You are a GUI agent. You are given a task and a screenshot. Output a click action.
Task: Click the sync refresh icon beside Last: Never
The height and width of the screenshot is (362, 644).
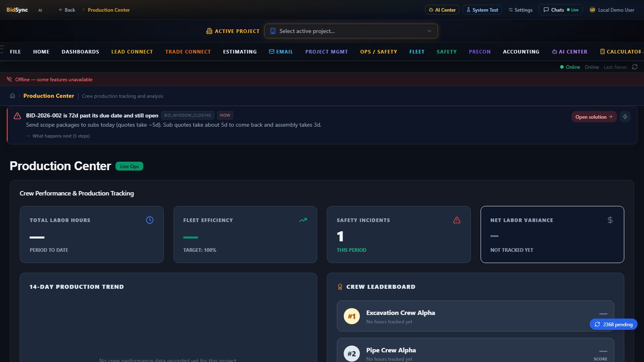point(635,67)
